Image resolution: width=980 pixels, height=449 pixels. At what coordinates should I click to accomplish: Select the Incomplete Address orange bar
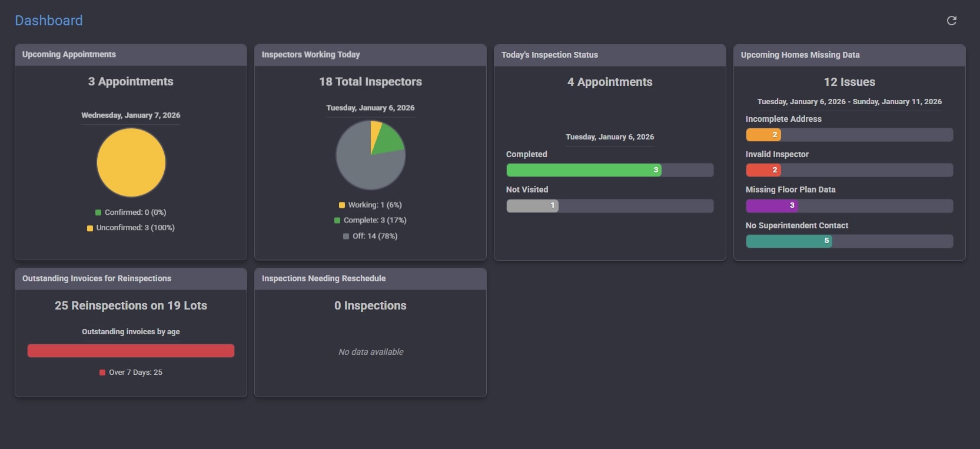point(763,135)
